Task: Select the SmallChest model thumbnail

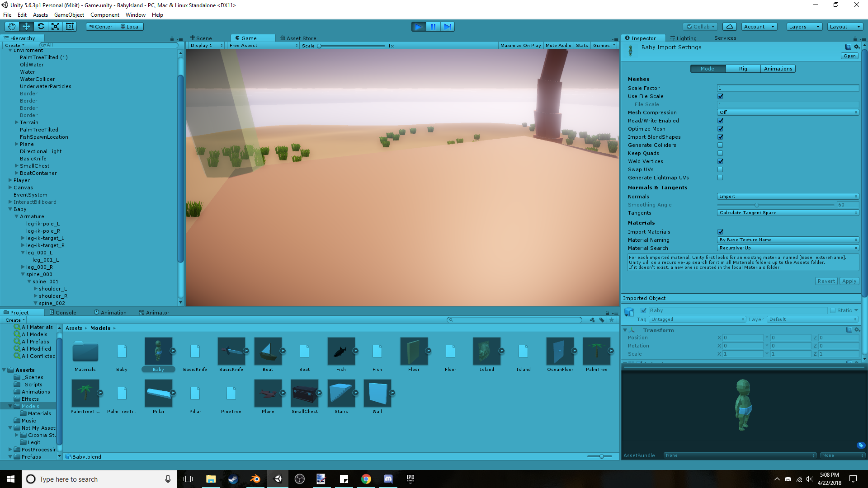Action: pos(305,393)
